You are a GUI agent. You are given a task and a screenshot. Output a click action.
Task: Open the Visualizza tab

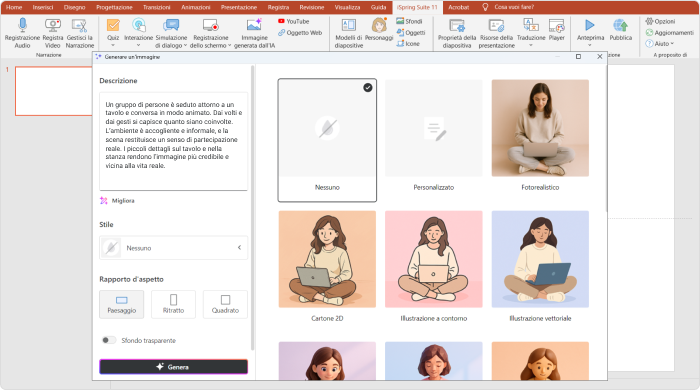(347, 7)
